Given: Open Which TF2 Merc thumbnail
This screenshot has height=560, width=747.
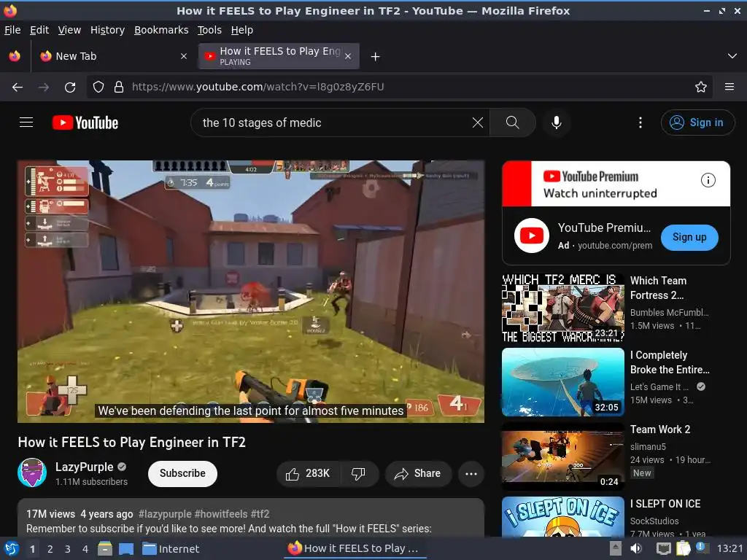Looking at the screenshot, I should (563, 308).
